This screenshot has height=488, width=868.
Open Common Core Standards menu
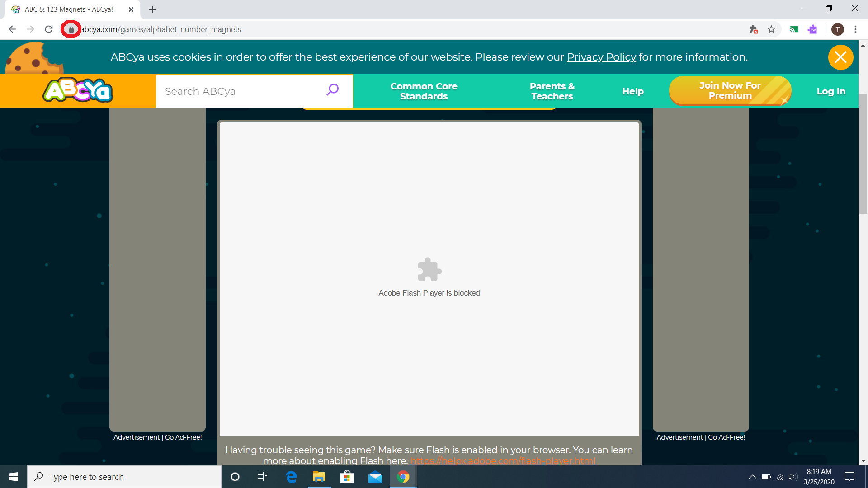pyautogui.click(x=424, y=91)
